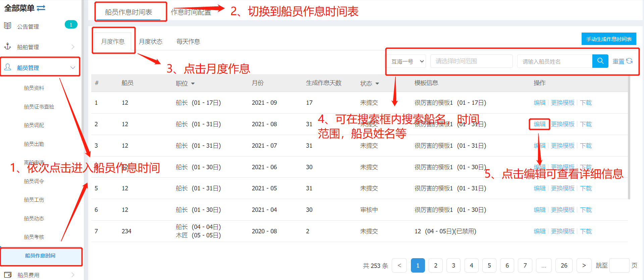Collapse the 船员管理 menu chevron

coord(73,67)
